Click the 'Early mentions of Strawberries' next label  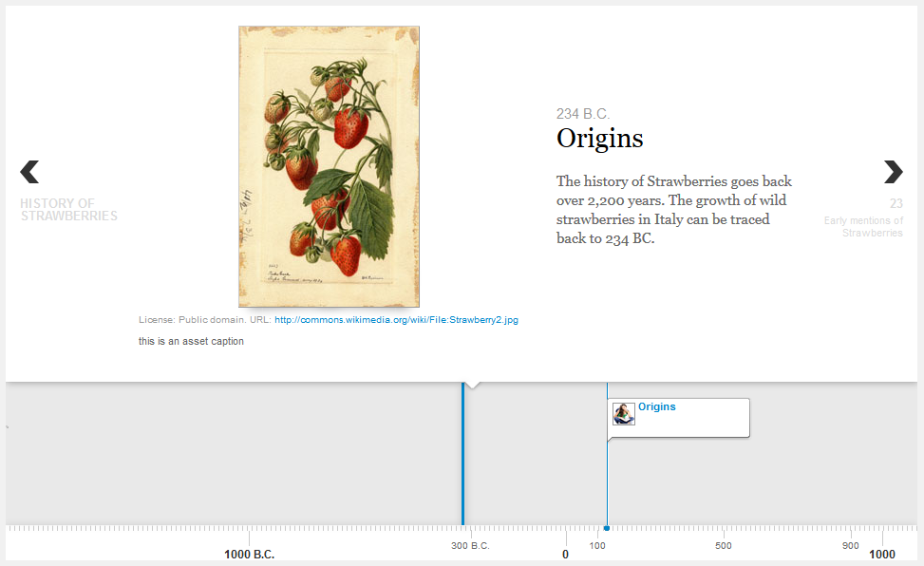tap(863, 226)
